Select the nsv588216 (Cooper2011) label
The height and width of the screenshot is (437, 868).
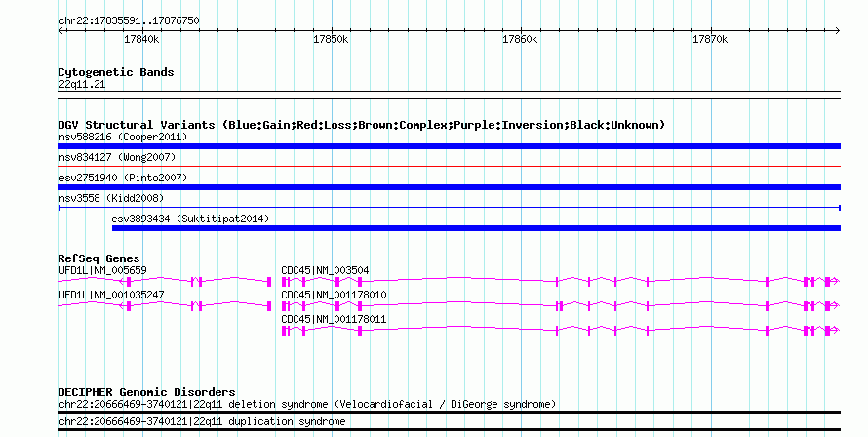point(123,137)
